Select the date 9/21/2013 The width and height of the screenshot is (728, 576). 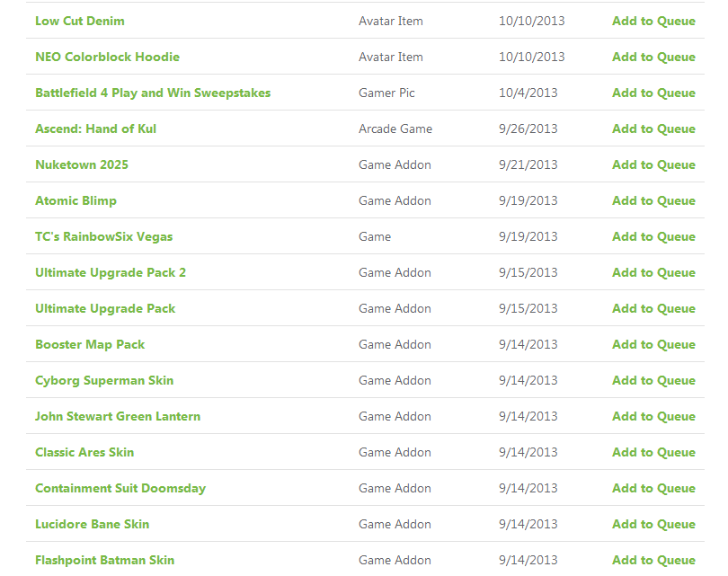click(x=528, y=164)
